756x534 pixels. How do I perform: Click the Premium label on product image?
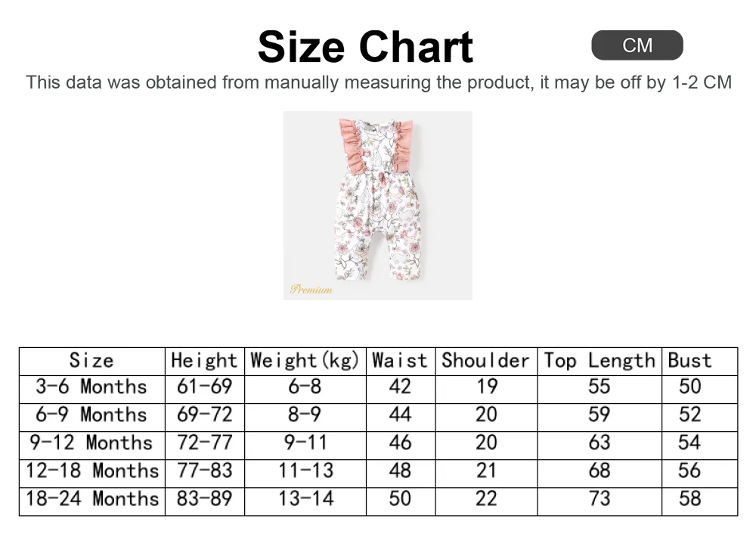[311, 290]
